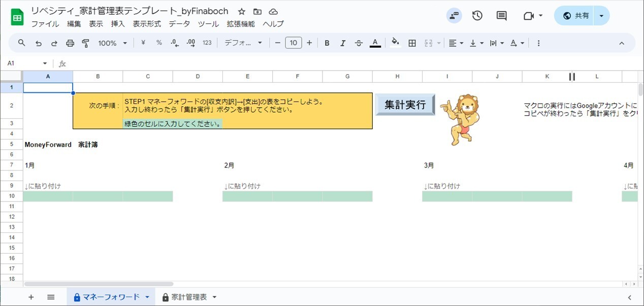Toggle strikethrough formatting

pyautogui.click(x=359, y=43)
